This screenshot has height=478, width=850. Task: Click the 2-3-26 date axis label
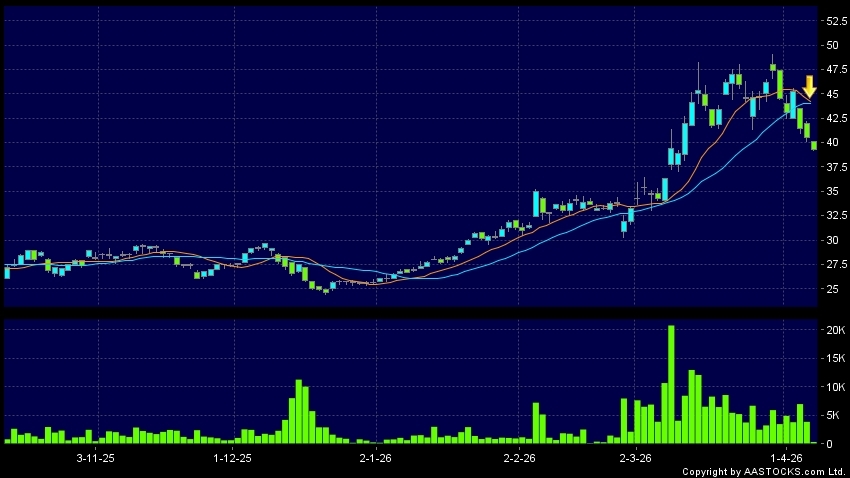(637, 457)
